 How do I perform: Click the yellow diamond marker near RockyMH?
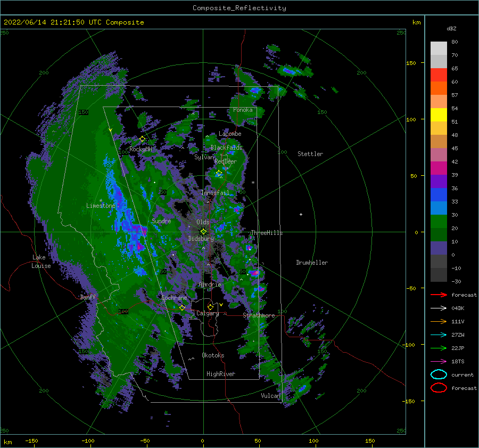[142, 139]
